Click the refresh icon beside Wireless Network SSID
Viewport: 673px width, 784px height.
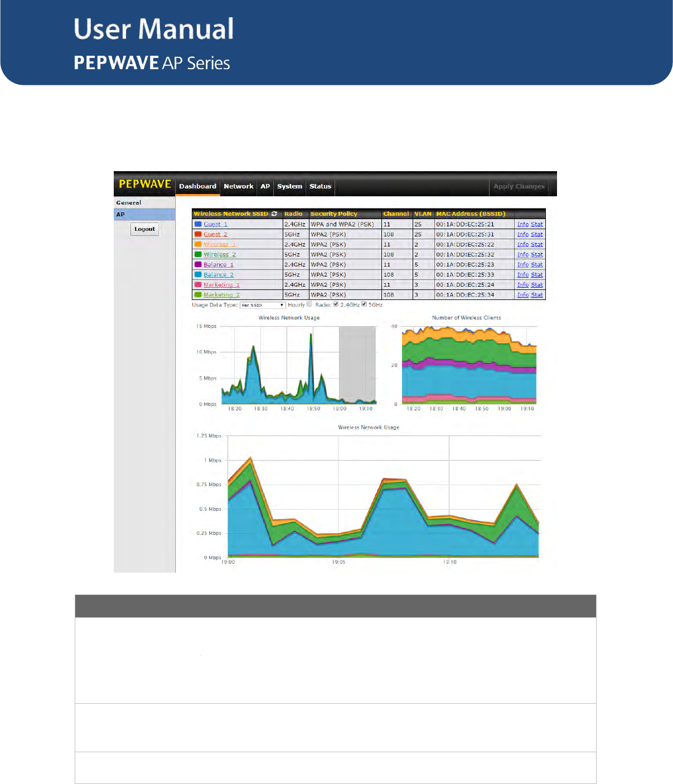tap(274, 214)
